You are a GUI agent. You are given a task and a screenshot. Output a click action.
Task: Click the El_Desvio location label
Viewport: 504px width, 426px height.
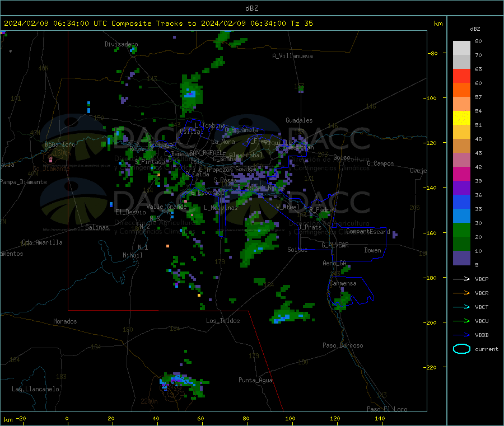131,212
